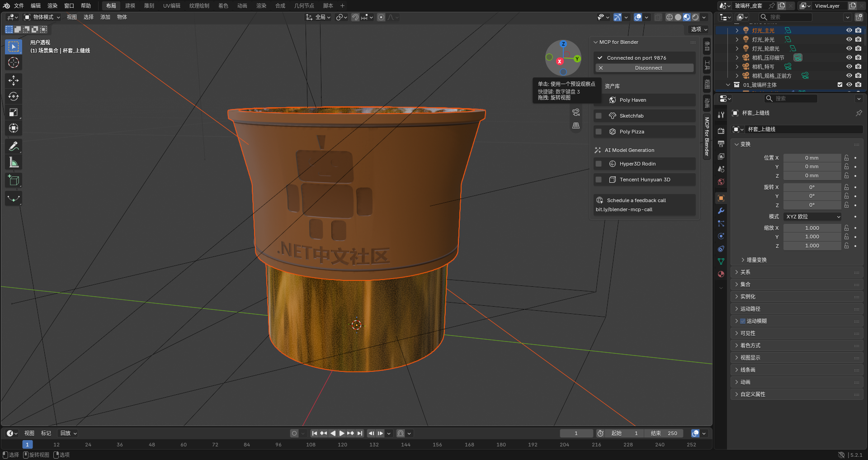Click the Disconnect button
This screenshot has height=460, width=868.
(645, 68)
